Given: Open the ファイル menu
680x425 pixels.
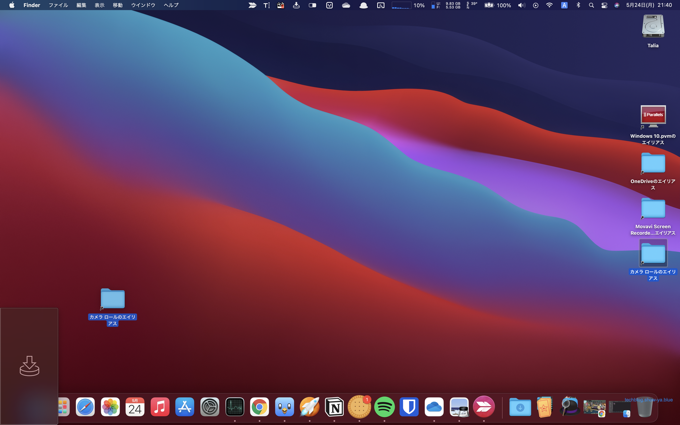Looking at the screenshot, I should [58, 5].
